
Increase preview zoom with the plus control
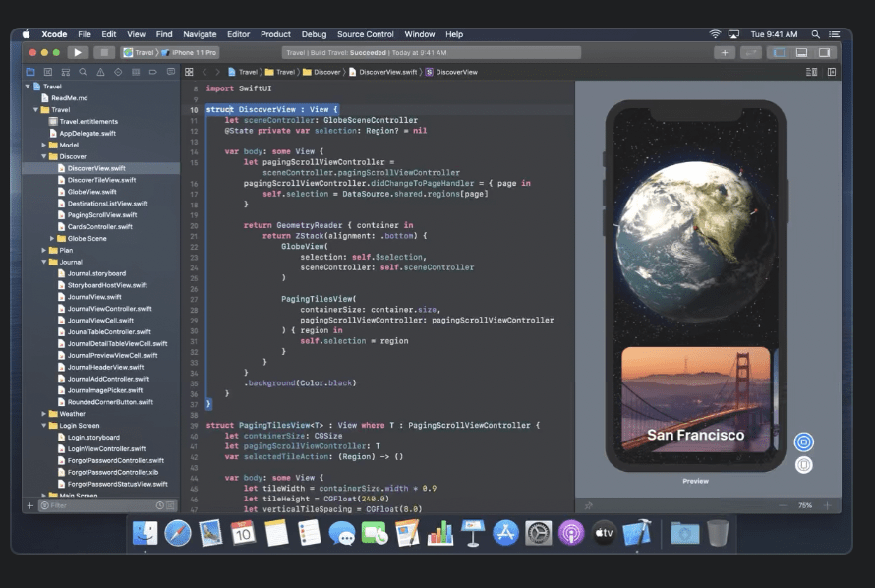pos(827,504)
